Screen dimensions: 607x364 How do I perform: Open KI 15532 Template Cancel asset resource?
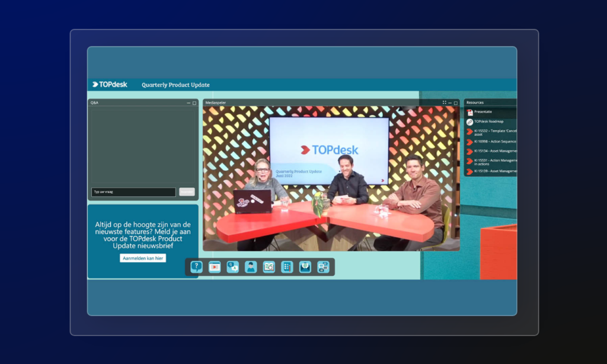click(x=491, y=132)
